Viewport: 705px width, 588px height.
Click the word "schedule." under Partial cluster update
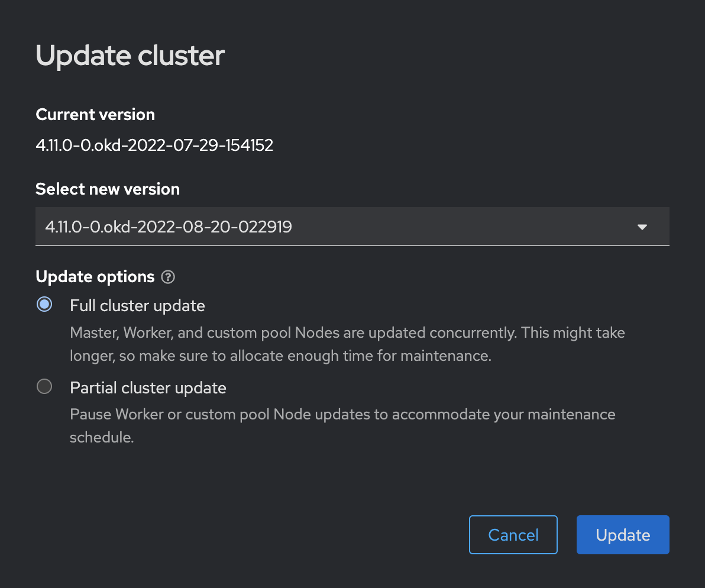coord(102,438)
